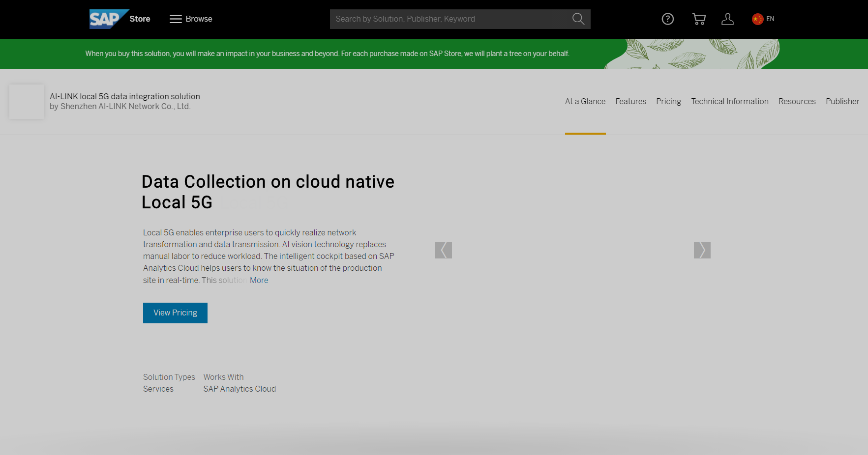Show previous carousel image
The image size is (868, 455).
click(x=443, y=250)
